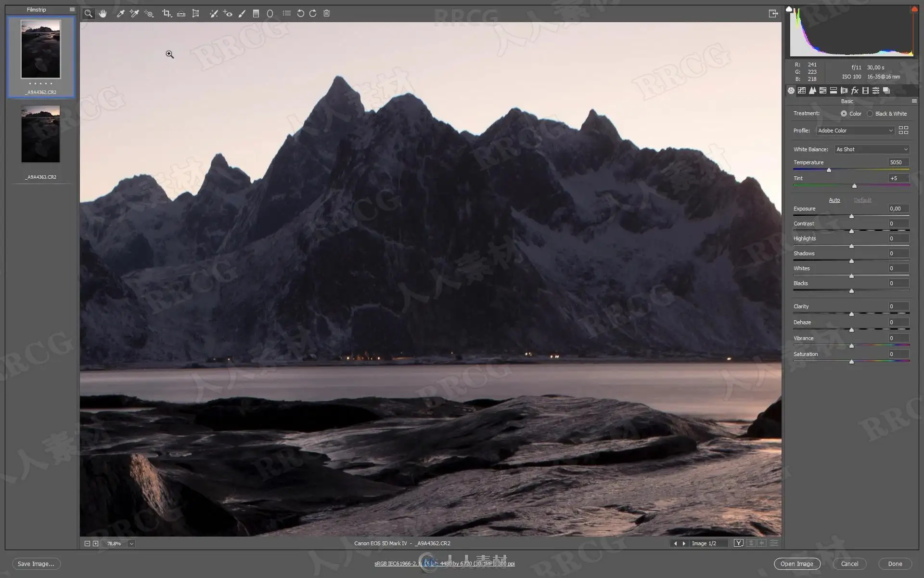924x578 pixels.
Task: Click the Shadows value field
Action: click(x=898, y=253)
